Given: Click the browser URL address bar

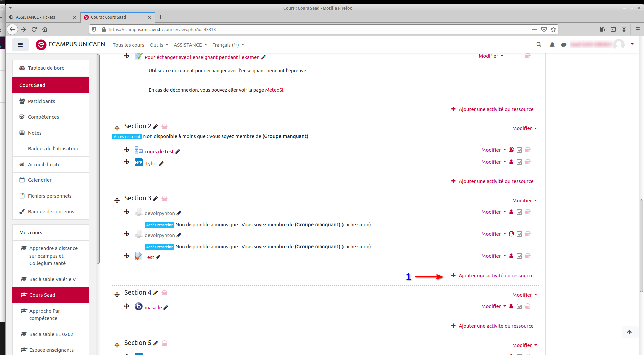Looking at the screenshot, I should [316, 29].
